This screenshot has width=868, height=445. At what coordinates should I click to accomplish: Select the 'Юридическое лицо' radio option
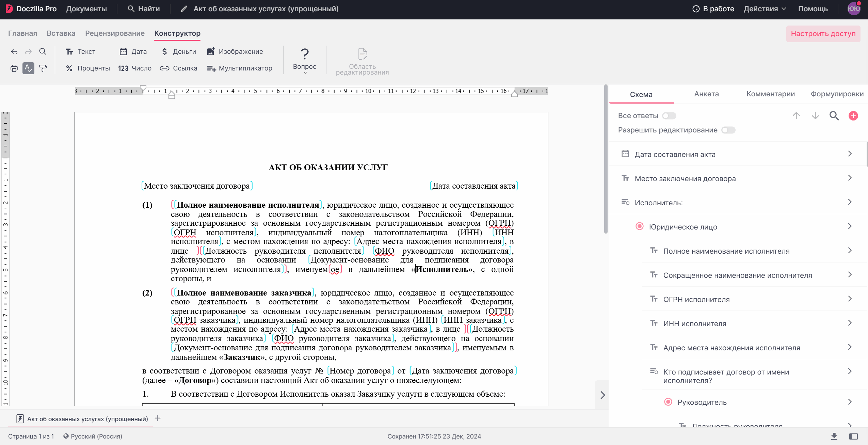(640, 227)
